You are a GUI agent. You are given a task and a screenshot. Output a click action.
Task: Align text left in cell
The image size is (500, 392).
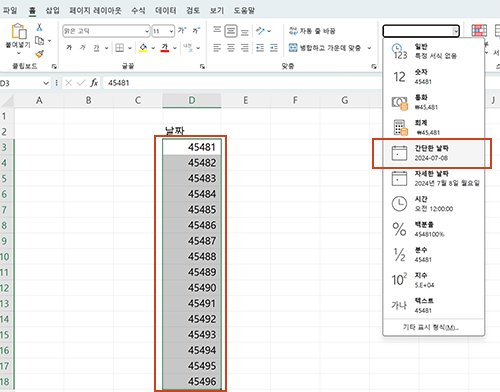pyautogui.click(x=217, y=48)
